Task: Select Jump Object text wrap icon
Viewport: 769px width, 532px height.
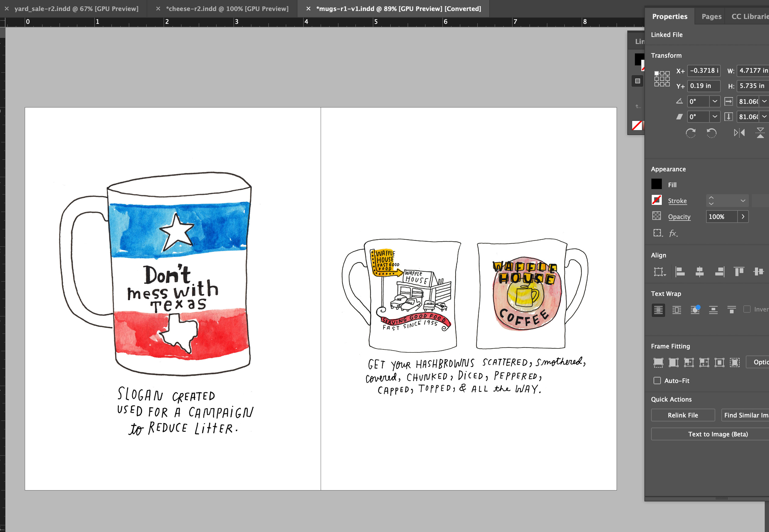Action: (x=713, y=310)
